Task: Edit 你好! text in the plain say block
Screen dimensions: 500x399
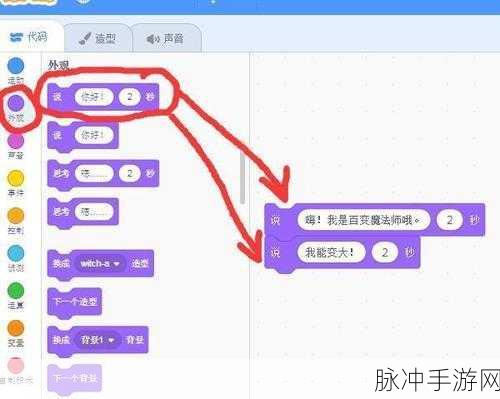Action: [x=94, y=135]
